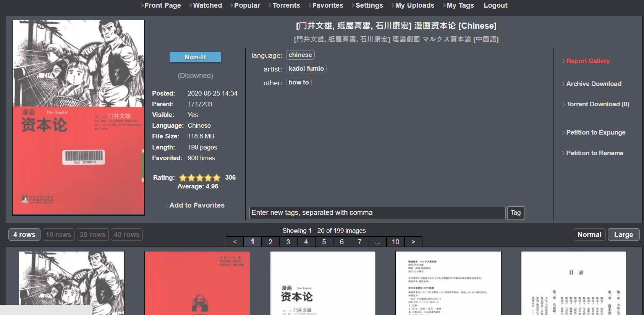The width and height of the screenshot is (644, 315).
Task: Open Torrent Download (0)
Action: pyautogui.click(x=598, y=104)
